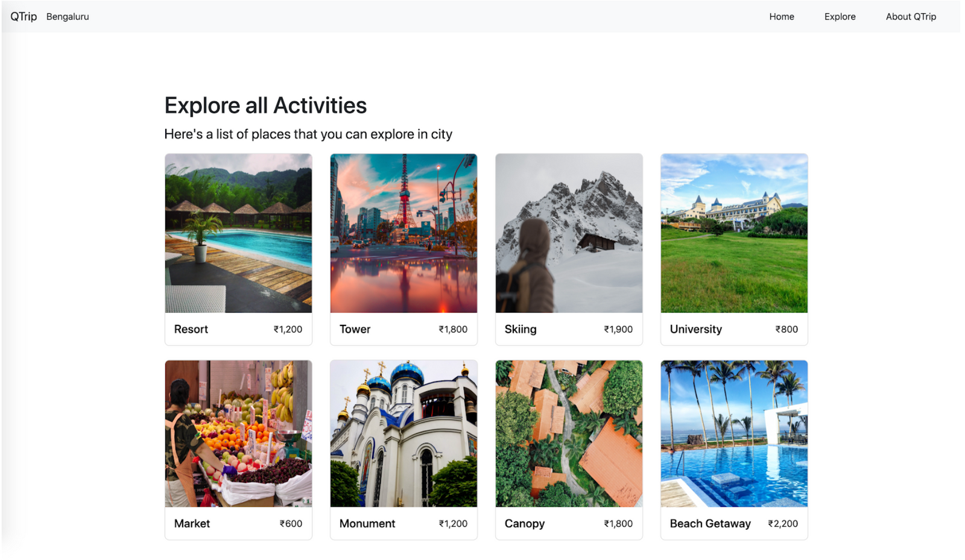Open the Home navigation link
Image resolution: width=965 pixels, height=560 pixels.
click(781, 17)
